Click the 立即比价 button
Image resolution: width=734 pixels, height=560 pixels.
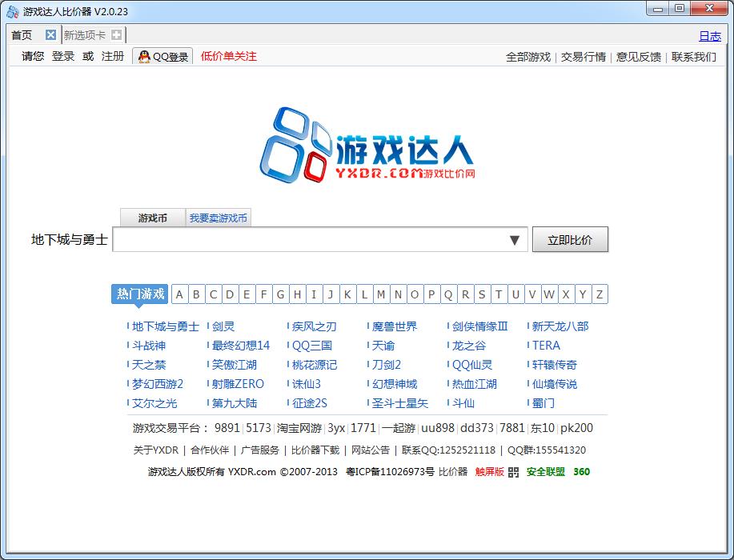pos(570,239)
